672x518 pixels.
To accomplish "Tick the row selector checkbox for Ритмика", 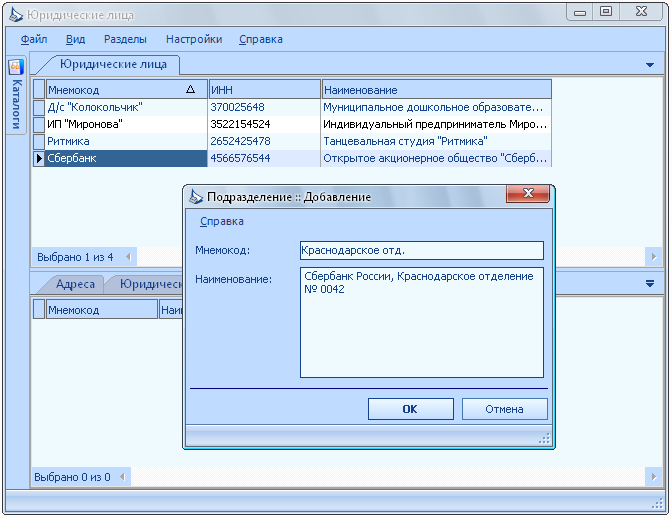I will [x=39, y=141].
